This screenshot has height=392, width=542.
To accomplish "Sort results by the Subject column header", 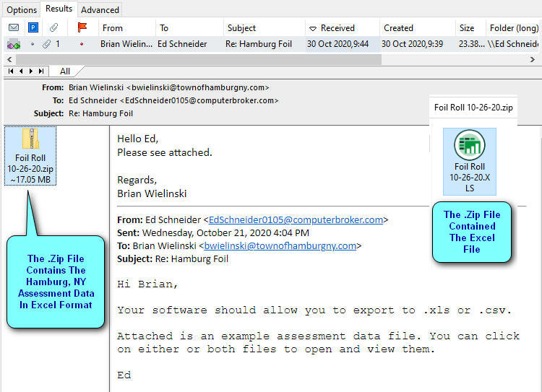I will pyautogui.click(x=241, y=28).
